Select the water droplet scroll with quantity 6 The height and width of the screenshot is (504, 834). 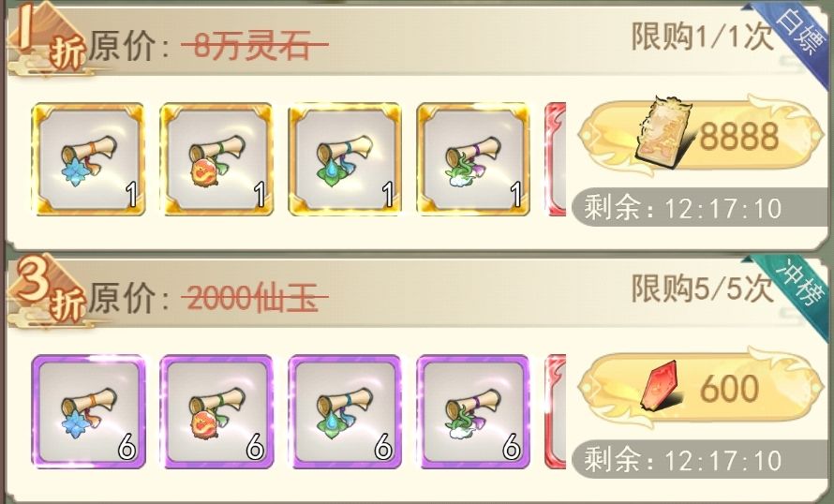(345, 412)
